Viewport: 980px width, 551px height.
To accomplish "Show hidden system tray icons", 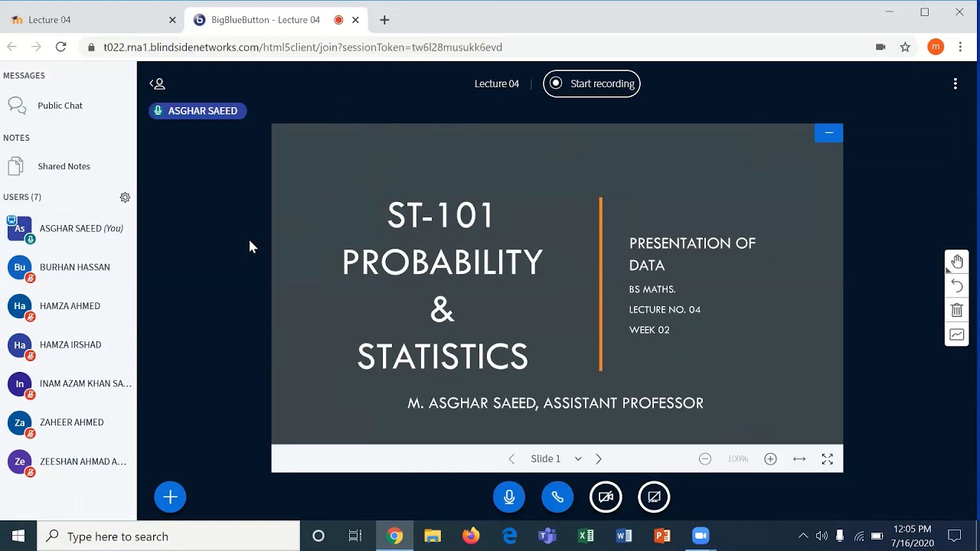I will (803, 536).
